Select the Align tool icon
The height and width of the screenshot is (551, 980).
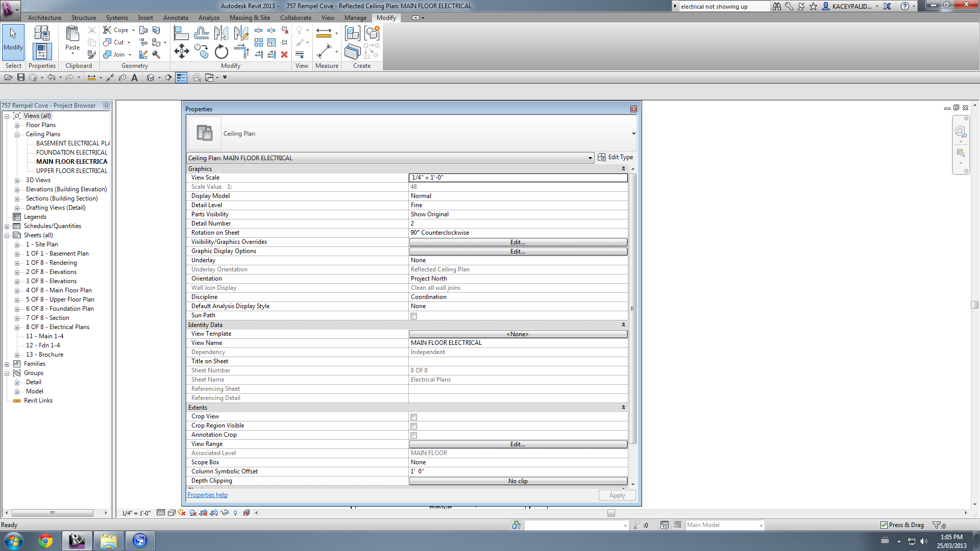181,34
